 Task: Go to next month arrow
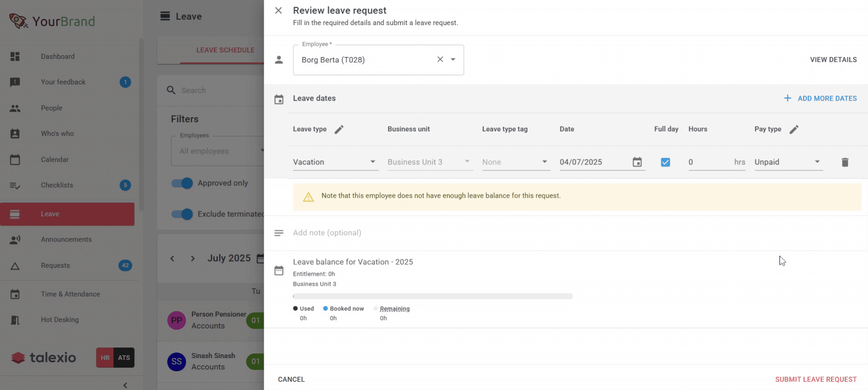point(193,258)
